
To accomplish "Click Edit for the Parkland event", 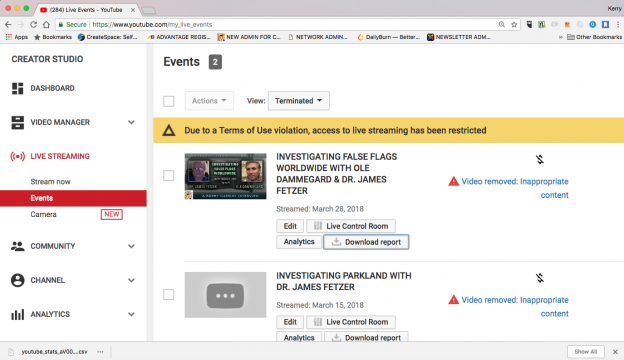I will (290, 322).
